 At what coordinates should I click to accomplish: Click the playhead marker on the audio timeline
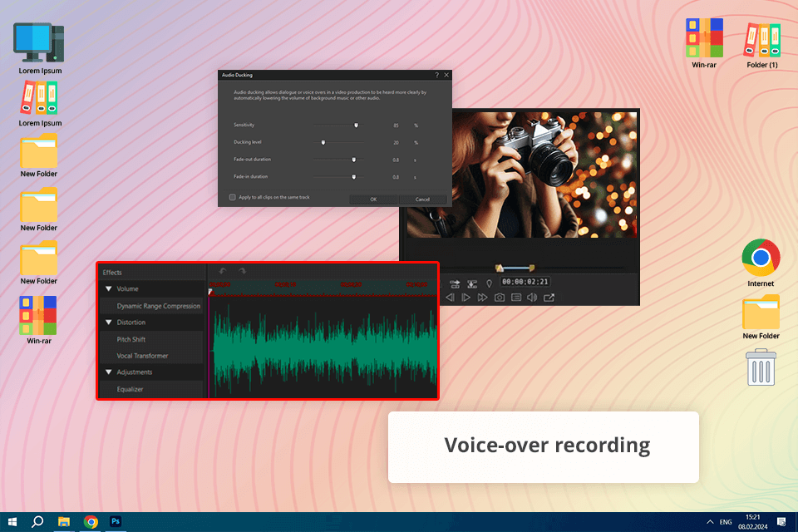pos(210,292)
